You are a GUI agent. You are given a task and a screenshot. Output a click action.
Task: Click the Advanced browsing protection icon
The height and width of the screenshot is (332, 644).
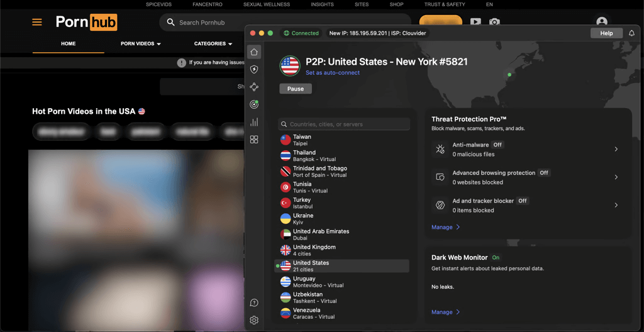point(440,177)
